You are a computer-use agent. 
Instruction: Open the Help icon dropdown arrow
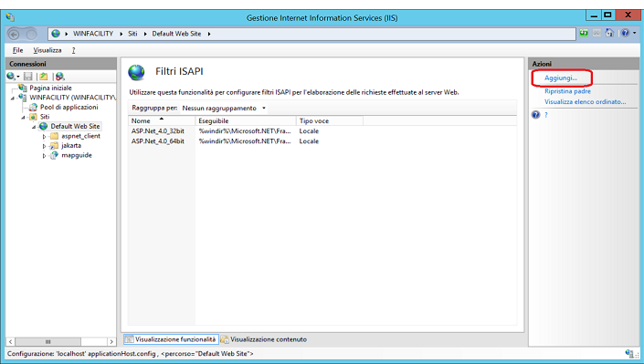634,33
